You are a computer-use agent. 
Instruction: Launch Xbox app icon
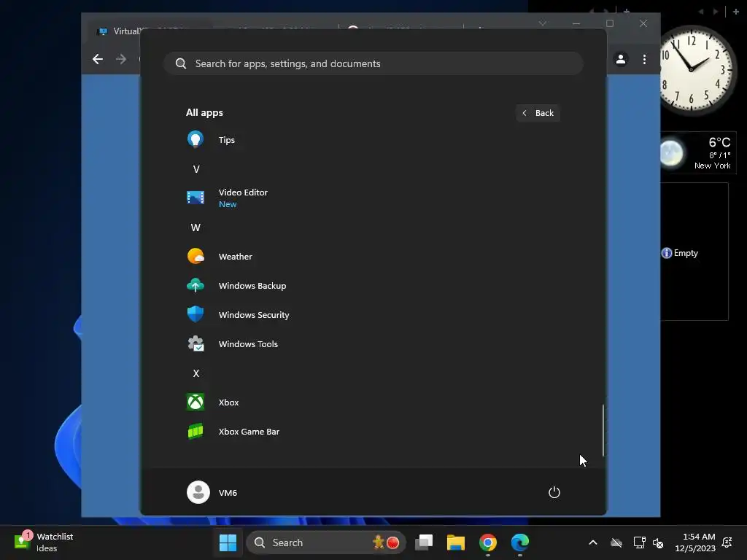click(x=196, y=402)
